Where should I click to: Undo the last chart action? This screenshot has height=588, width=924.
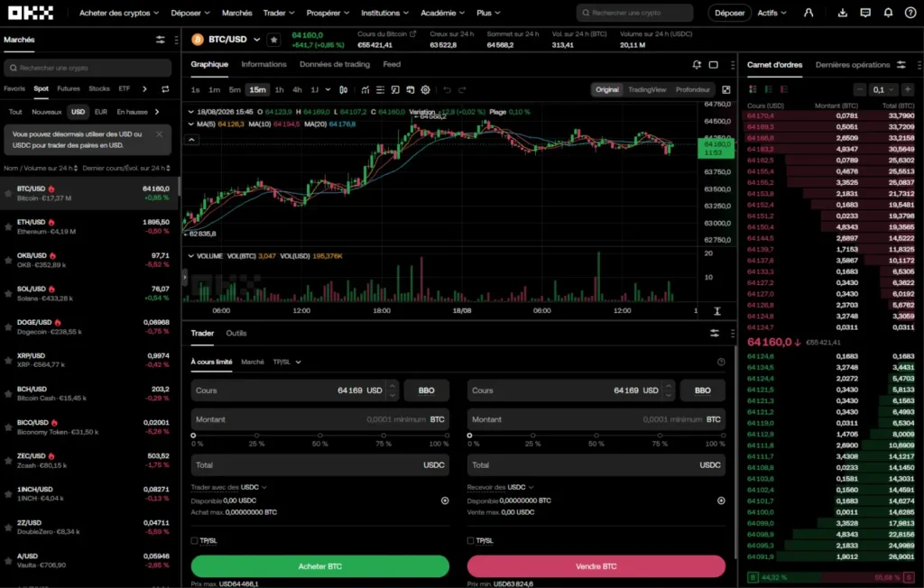448,89
